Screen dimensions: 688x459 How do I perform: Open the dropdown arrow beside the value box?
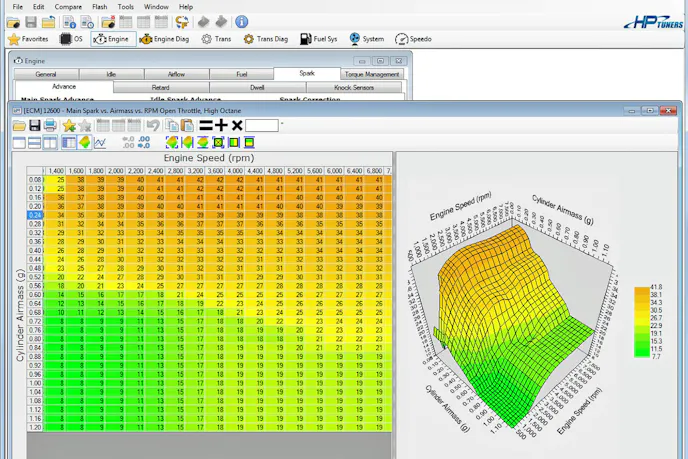point(282,125)
